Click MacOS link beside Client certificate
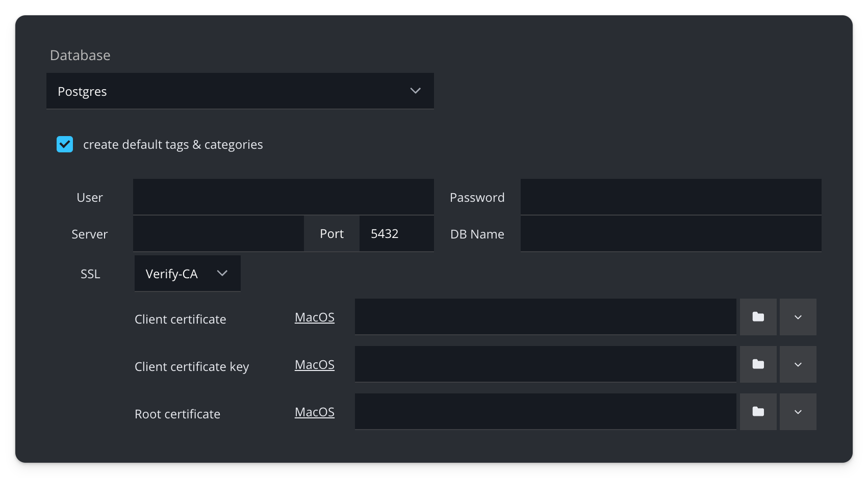This screenshot has width=868, height=478. (x=315, y=317)
